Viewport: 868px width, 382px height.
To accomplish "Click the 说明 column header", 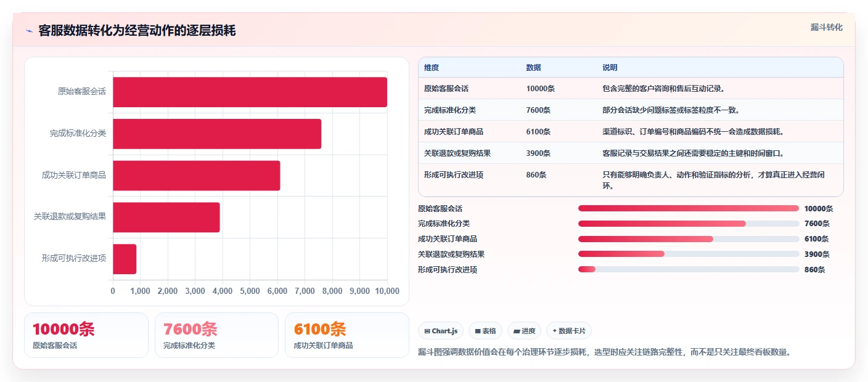I will point(610,68).
